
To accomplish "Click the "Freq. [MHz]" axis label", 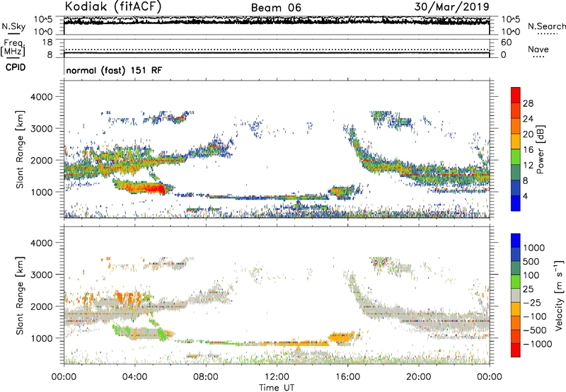I will click(13, 48).
